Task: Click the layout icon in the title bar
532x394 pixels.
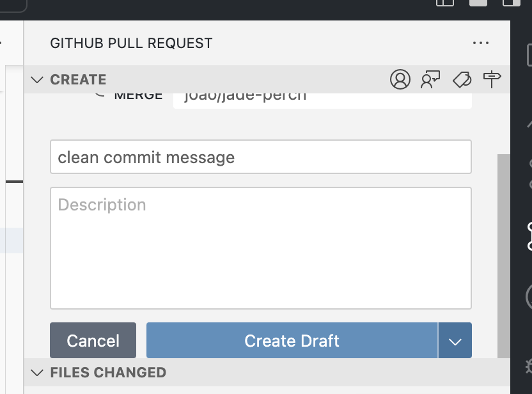Action: [444, 3]
